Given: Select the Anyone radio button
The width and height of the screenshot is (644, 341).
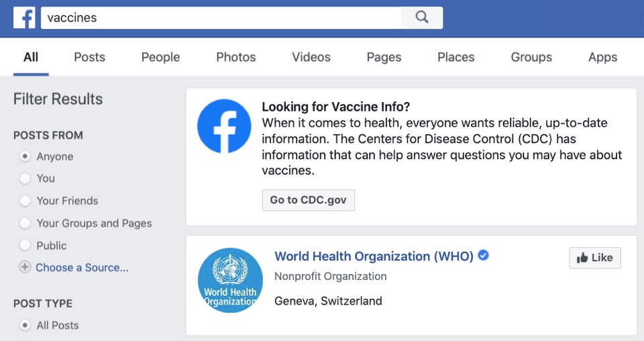Looking at the screenshot, I should coord(25,156).
